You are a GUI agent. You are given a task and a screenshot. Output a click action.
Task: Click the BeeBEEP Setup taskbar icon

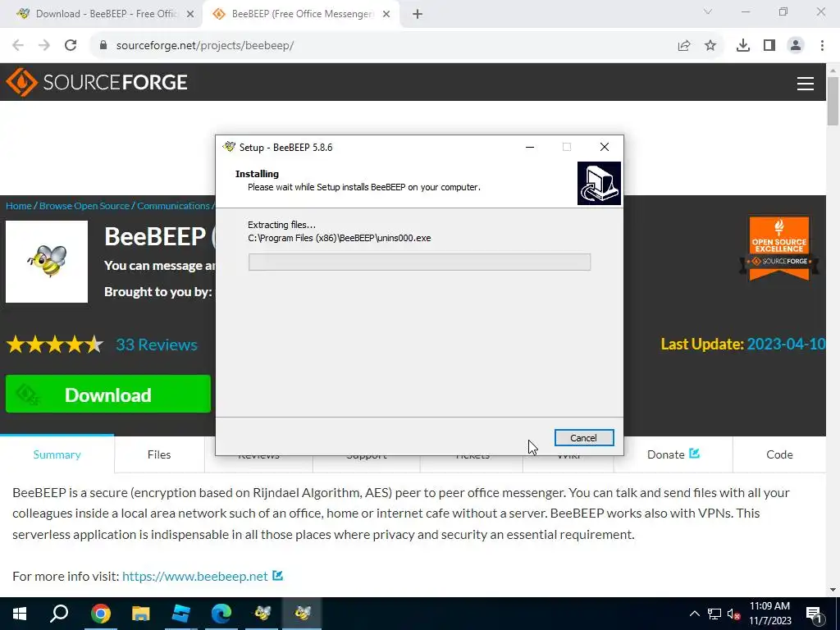[x=302, y=614]
